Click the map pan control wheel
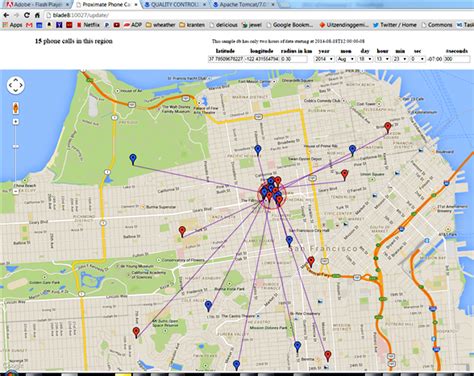 [x=16, y=85]
